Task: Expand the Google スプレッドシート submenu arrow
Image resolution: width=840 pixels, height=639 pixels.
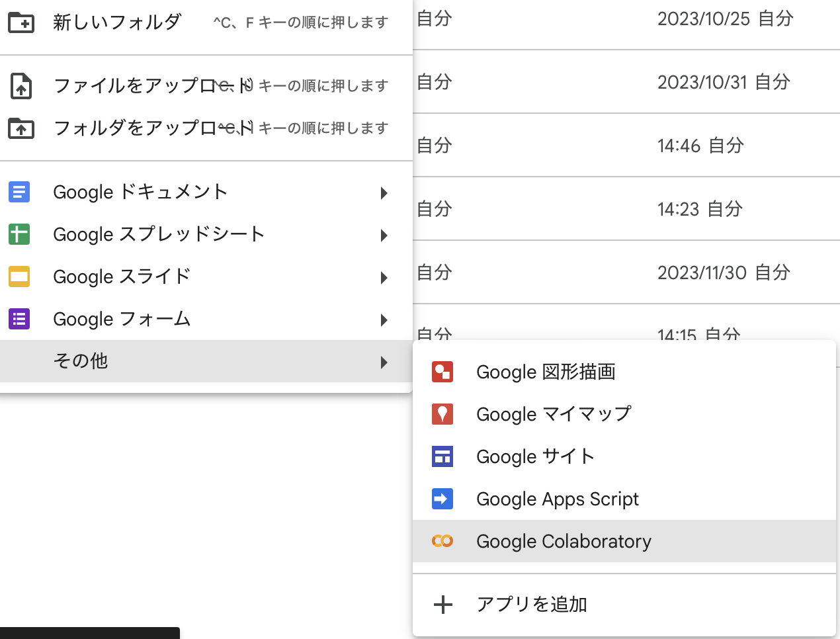Action: [x=384, y=235]
